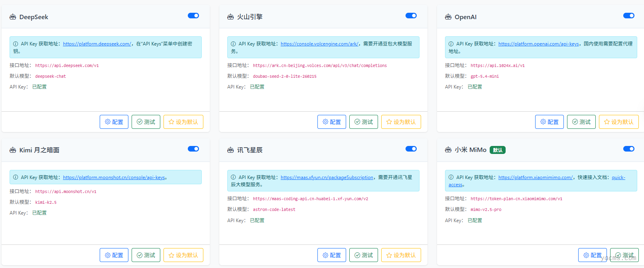Test the OpenAI connection with 测试
Viewport: 644px width, 268px height.
[581, 122]
